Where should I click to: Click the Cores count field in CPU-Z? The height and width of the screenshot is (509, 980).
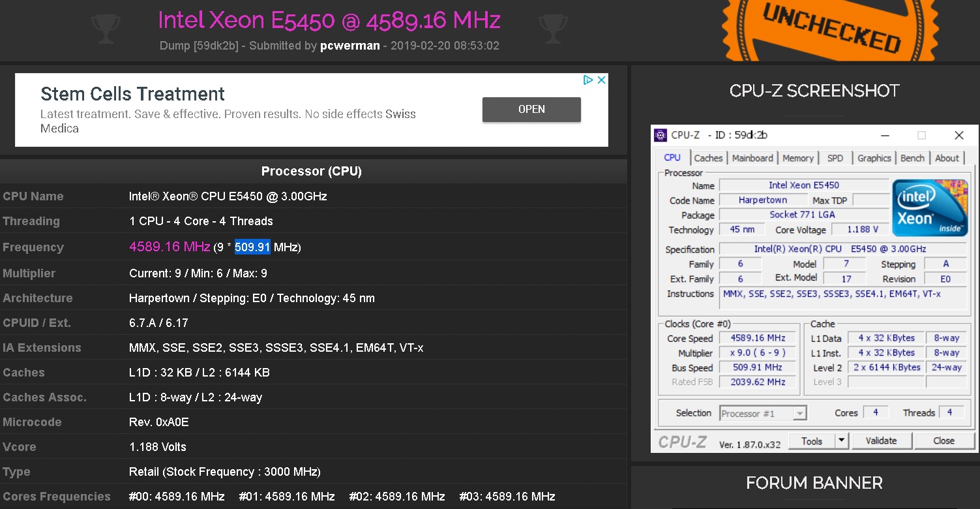(x=876, y=412)
